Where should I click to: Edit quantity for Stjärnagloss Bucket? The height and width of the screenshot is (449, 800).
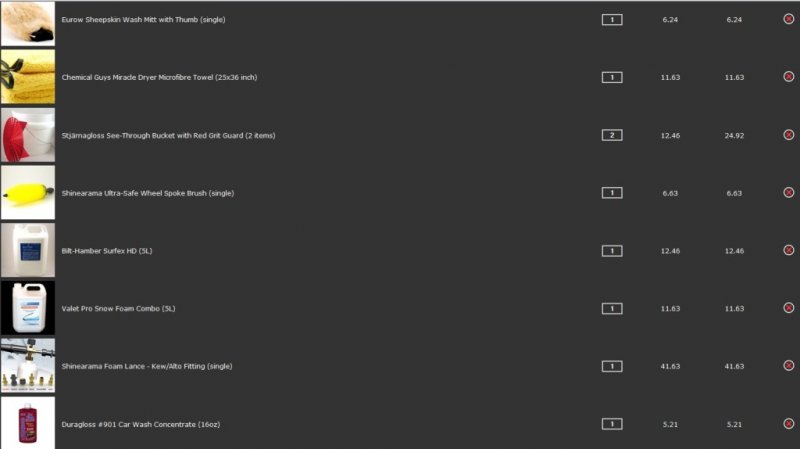pyautogui.click(x=612, y=135)
